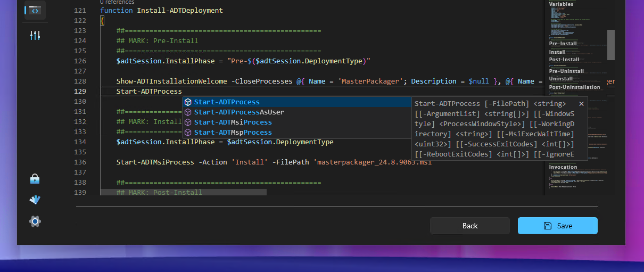Jump to Install section in minimap

pos(557,52)
